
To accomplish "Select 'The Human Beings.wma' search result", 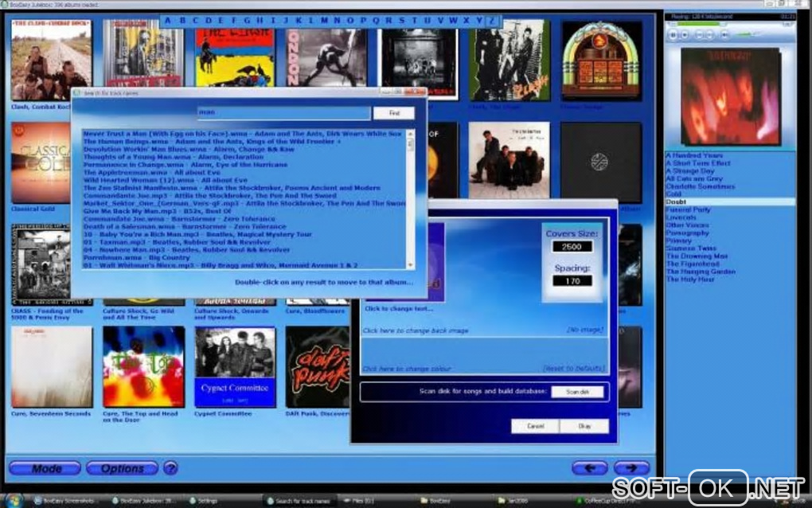I will 212,142.
